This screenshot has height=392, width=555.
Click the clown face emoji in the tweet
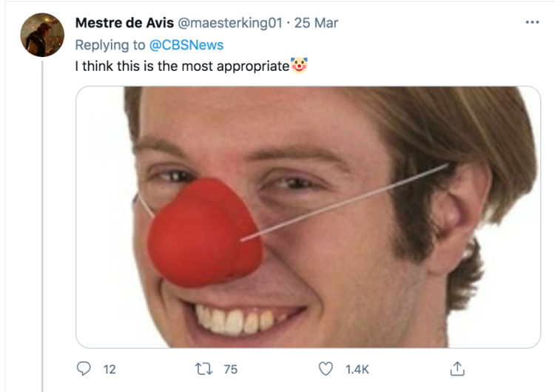298,66
